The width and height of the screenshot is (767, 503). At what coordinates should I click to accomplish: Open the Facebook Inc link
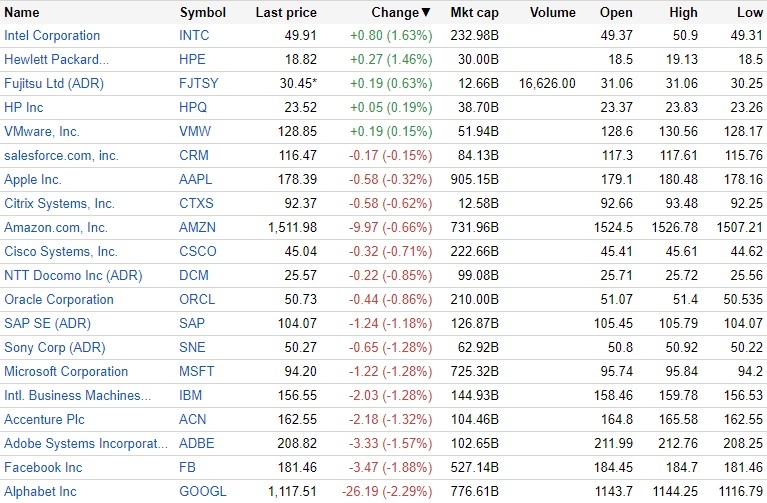click(x=43, y=468)
